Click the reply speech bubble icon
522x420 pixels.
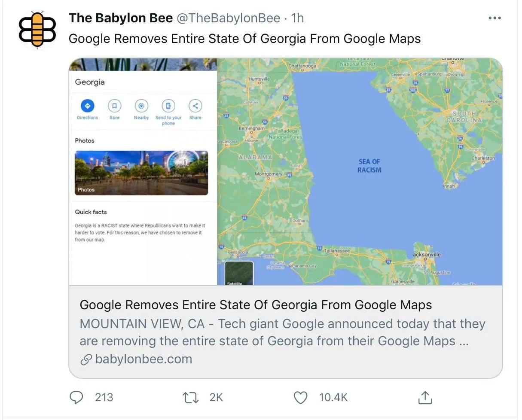click(76, 397)
